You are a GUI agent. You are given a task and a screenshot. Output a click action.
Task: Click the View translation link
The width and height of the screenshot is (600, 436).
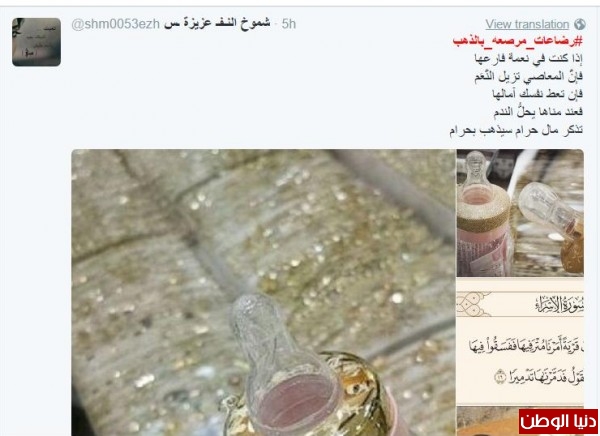(x=527, y=24)
